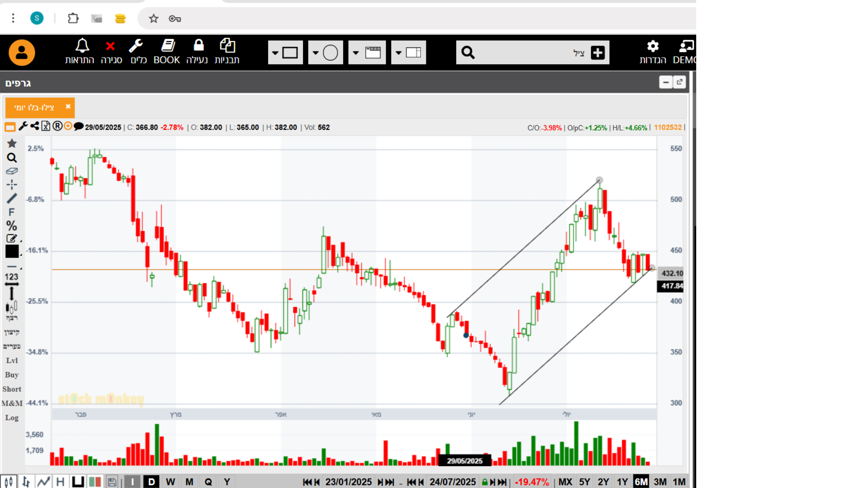Switch chart to line graph type
868x488 pixels.
pos(43,482)
